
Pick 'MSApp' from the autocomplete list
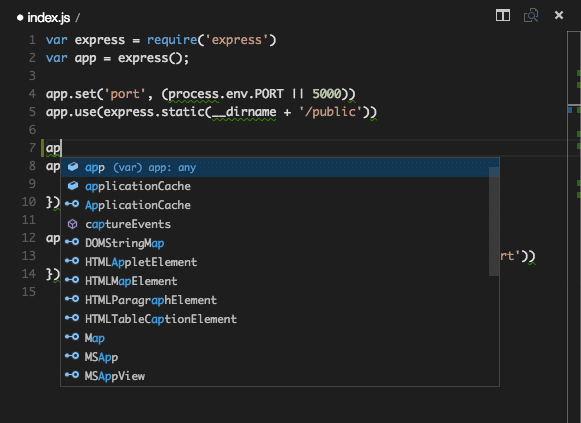(x=275, y=357)
